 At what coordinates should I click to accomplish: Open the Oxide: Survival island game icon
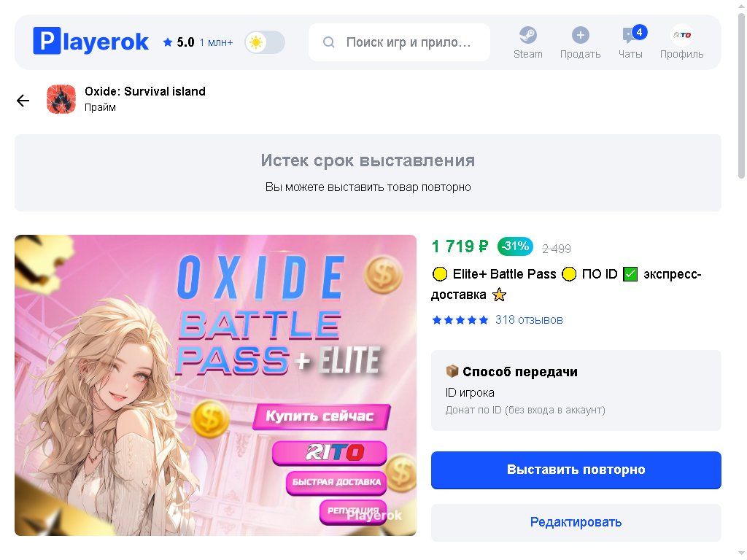61,99
